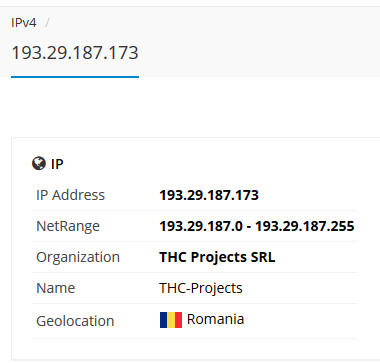The height and width of the screenshot is (363, 380).
Task: Click the bold IP address value 193.29.187.173
Action: (x=209, y=195)
